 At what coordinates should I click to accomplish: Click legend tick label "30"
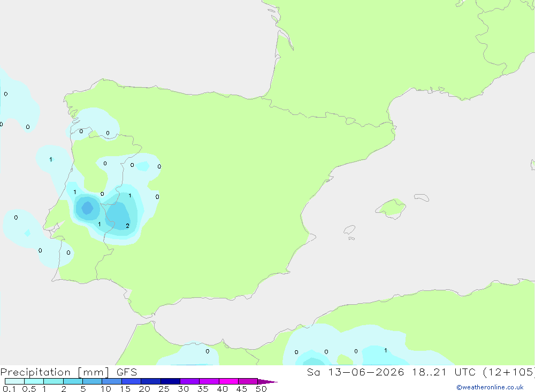pos(183,389)
